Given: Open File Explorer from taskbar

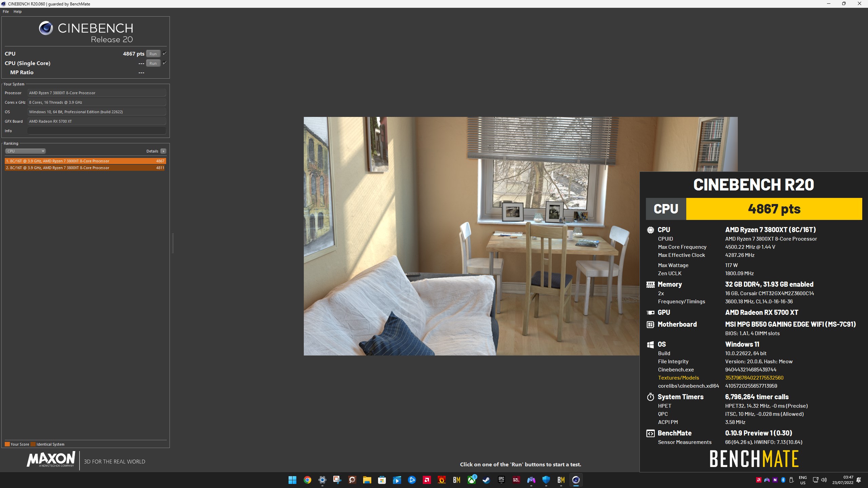Looking at the screenshot, I should [x=367, y=480].
